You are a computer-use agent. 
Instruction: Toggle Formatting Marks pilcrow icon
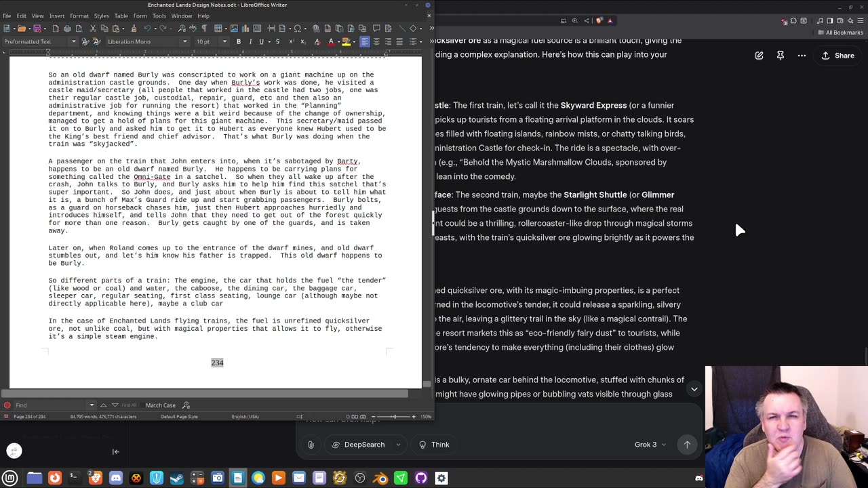coord(204,28)
